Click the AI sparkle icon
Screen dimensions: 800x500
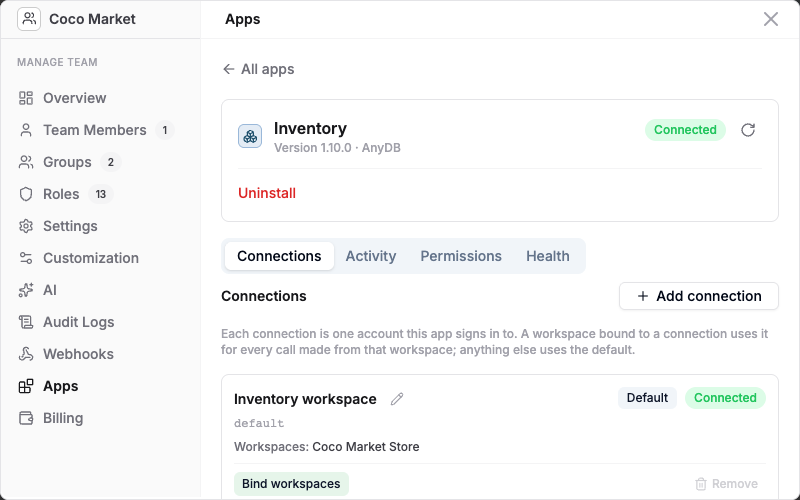(26, 290)
